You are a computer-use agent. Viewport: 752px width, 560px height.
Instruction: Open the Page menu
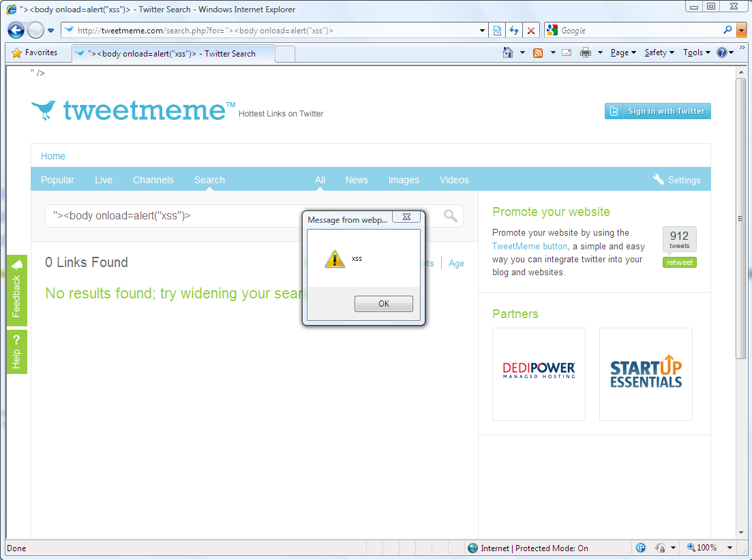(623, 52)
